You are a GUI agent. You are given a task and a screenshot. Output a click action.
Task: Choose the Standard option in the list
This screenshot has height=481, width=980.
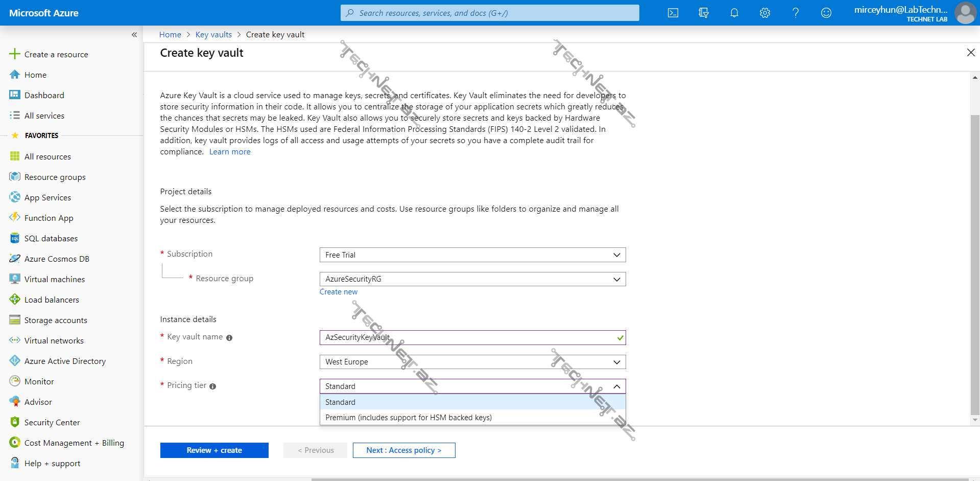[x=341, y=402]
